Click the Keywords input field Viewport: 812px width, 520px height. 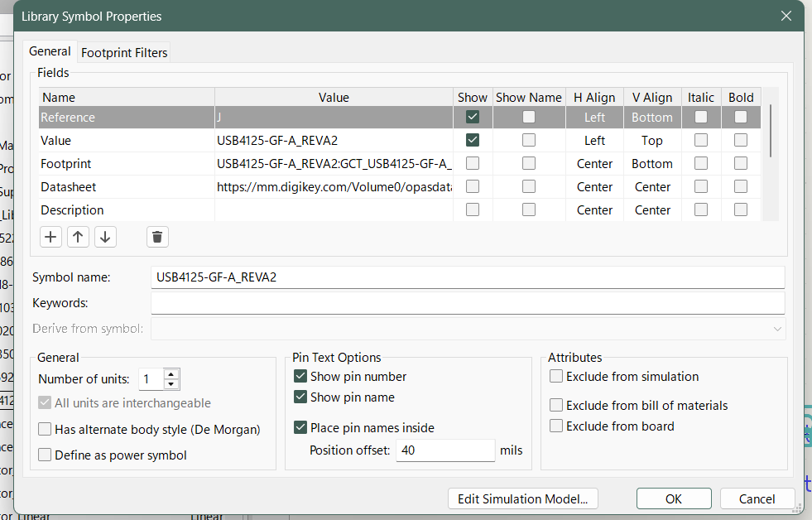468,303
